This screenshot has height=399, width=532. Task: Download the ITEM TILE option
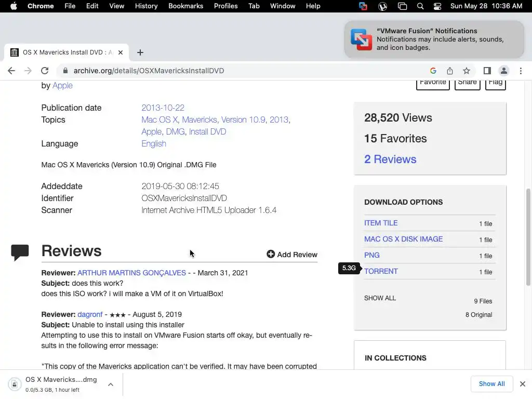[381, 223]
